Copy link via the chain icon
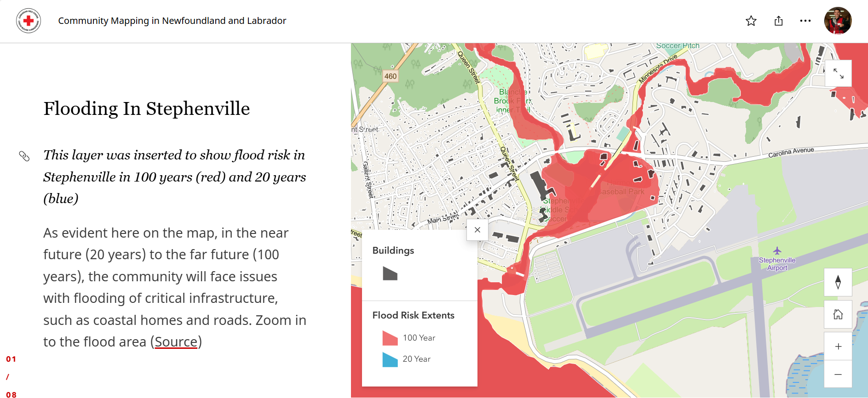The width and height of the screenshot is (868, 398). point(24,156)
